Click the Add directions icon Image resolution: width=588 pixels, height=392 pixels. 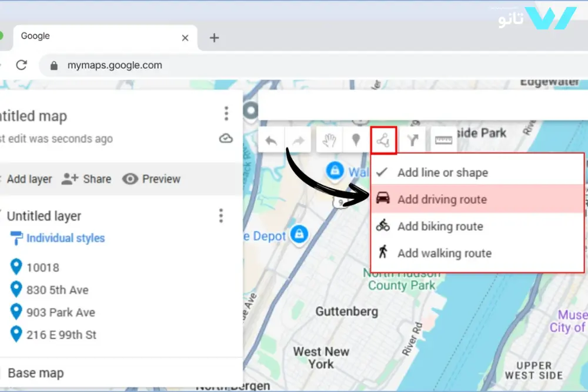click(x=413, y=140)
